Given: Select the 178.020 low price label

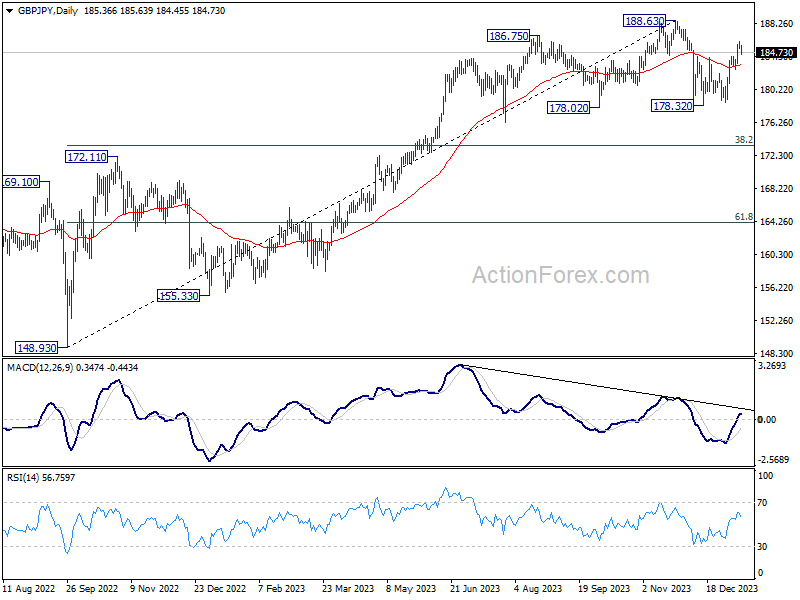Looking at the screenshot, I should pos(568,108).
